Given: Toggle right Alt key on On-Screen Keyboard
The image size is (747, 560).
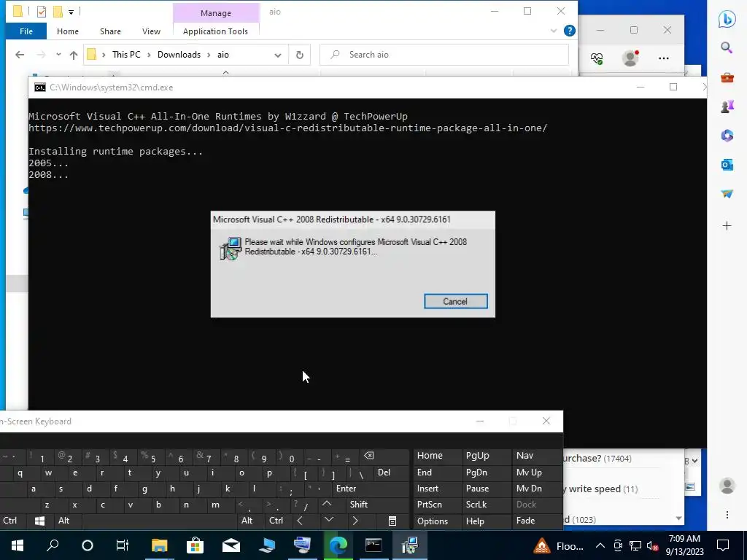Looking at the screenshot, I should click(x=247, y=521).
